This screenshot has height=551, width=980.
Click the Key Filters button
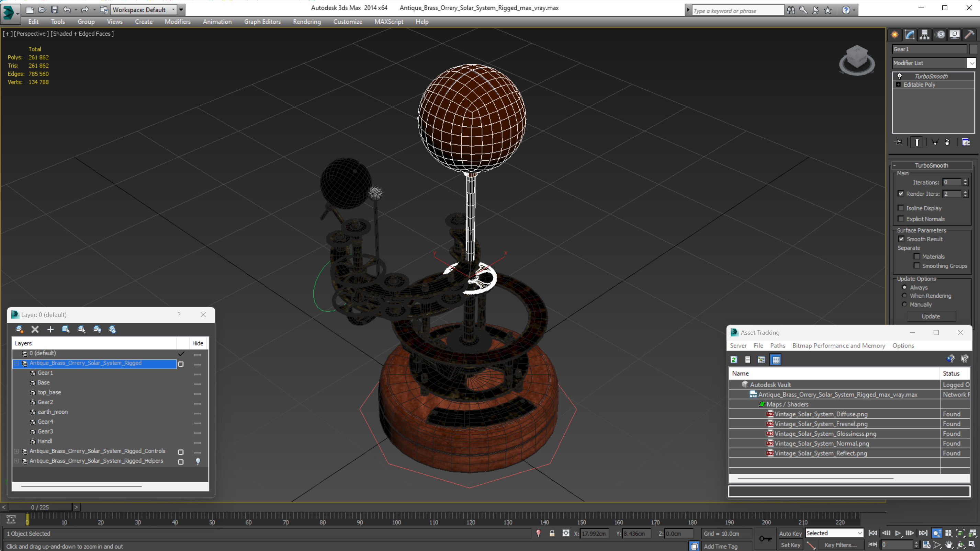[x=841, y=545]
